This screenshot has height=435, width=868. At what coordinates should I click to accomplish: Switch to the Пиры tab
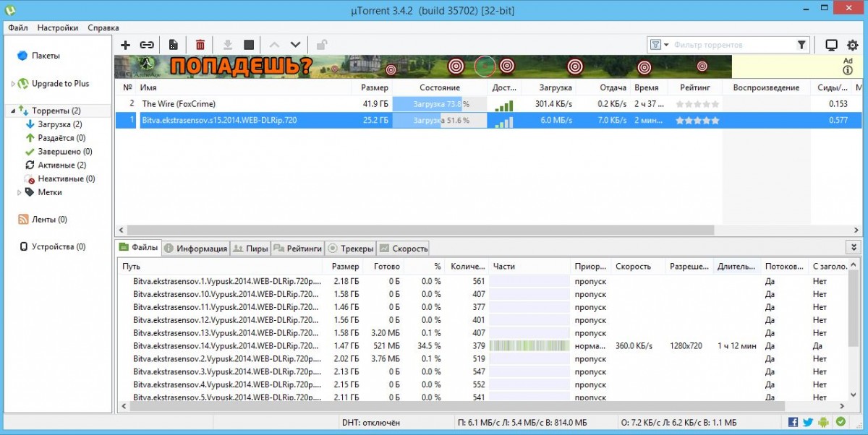250,249
